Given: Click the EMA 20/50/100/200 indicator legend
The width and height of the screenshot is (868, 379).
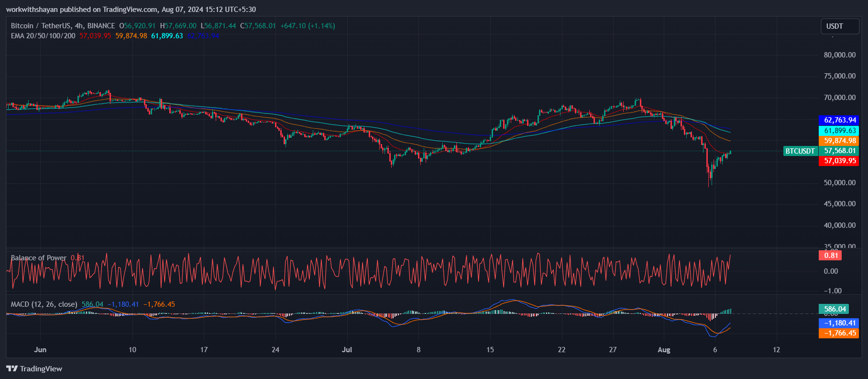Looking at the screenshot, I should coord(43,36).
